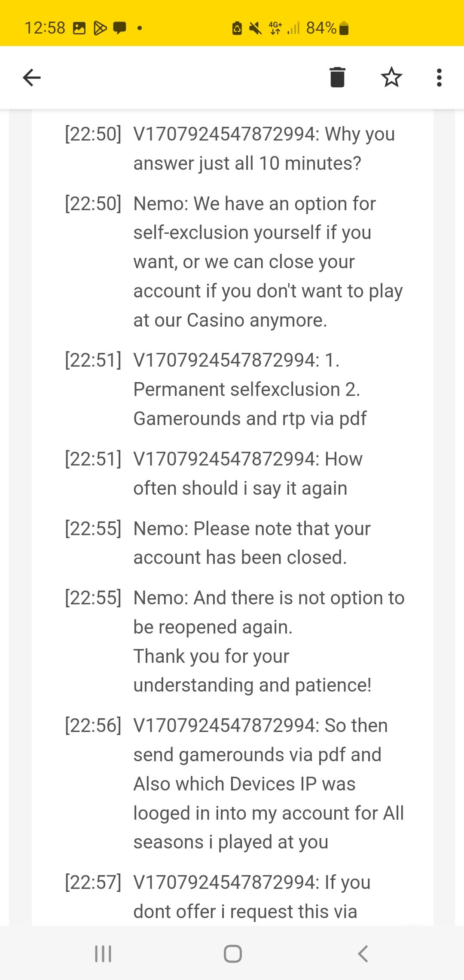Tap the message "Why you answer just all 10 minutes?"
Viewport: 464px width, 980px height.
[x=264, y=149]
